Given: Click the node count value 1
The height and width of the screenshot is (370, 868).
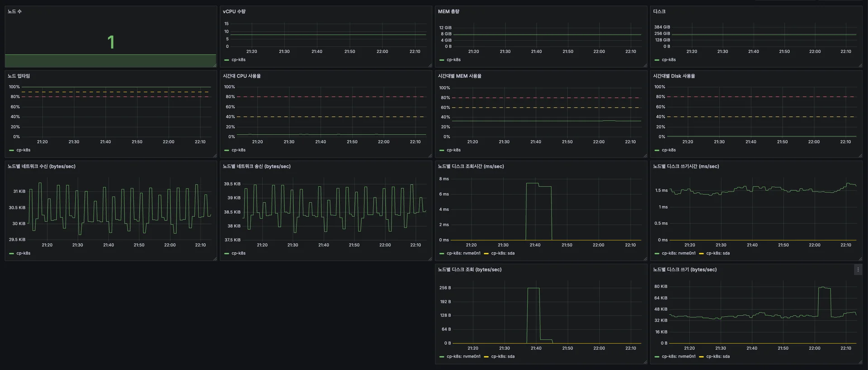Looking at the screenshot, I should (111, 43).
